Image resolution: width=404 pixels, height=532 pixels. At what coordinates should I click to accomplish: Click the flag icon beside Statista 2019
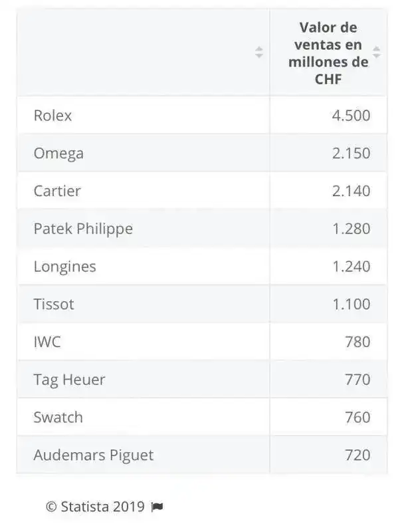pos(157,507)
